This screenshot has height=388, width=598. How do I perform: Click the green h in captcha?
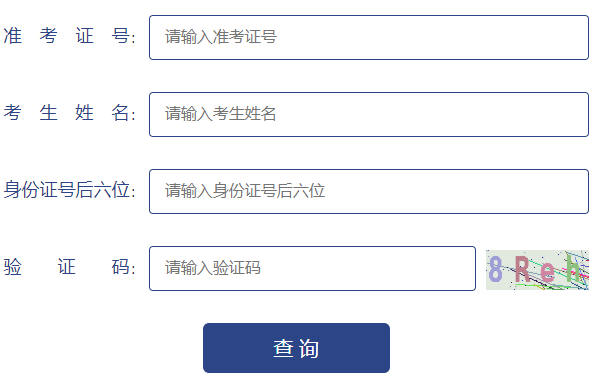click(x=573, y=269)
